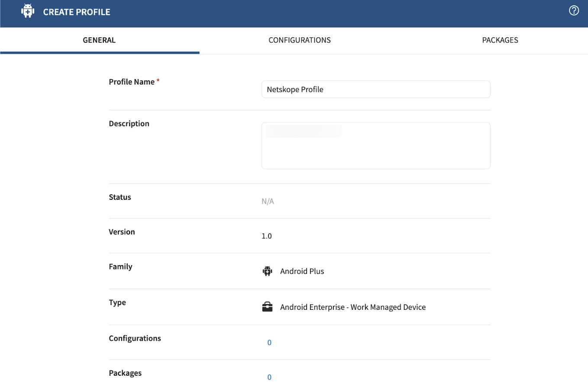Click the Type label
The image size is (588, 390).
point(117,302)
